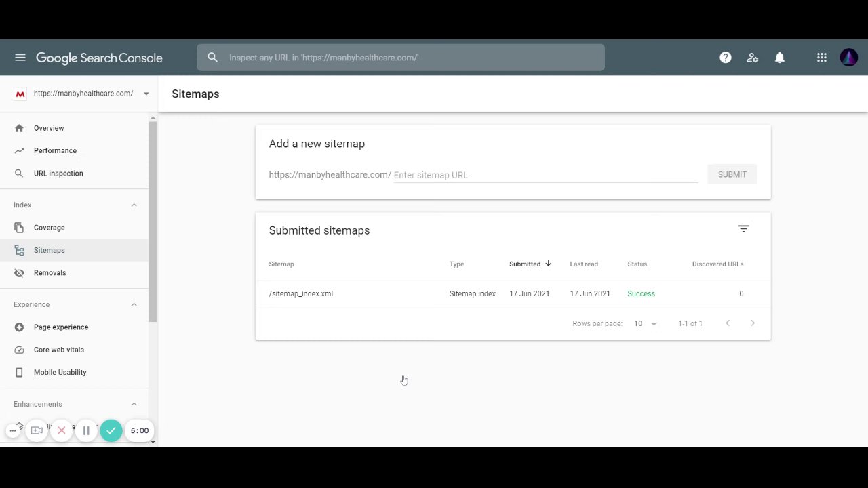The image size is (868, 488).
Task: Click the Enter sitemap URL field
Action: pyautogui.click(x=545, y=175)
